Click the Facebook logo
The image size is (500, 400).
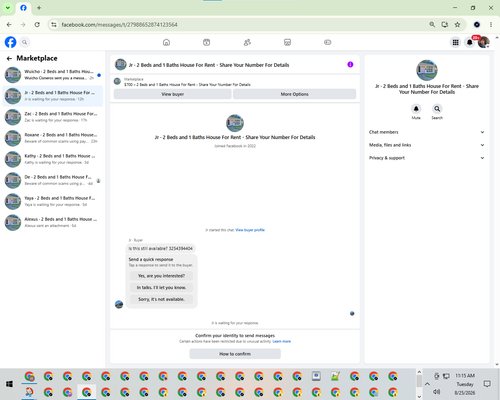click(10, 42)
